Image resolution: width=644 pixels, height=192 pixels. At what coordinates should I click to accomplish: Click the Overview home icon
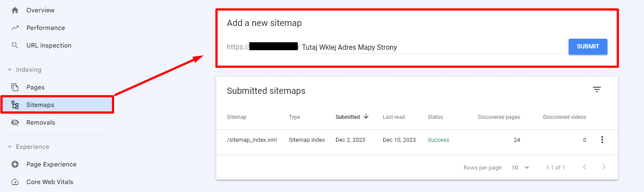pos(15,10)
